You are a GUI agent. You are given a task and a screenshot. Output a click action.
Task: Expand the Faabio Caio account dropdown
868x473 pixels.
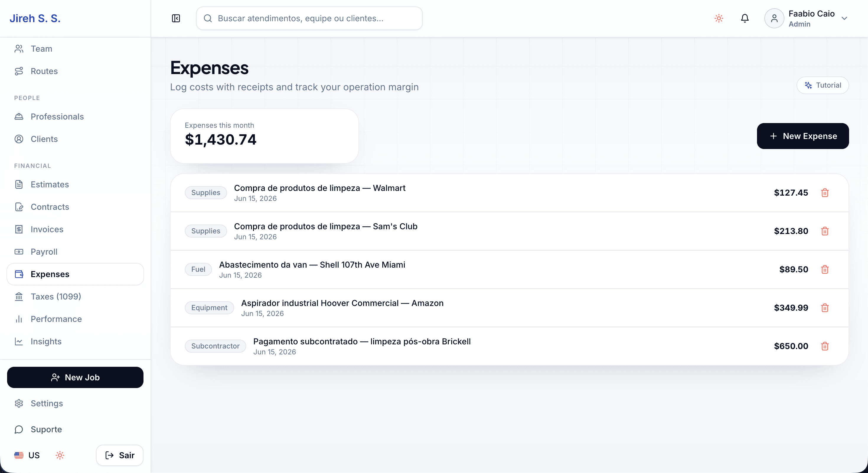coord(844,18)
